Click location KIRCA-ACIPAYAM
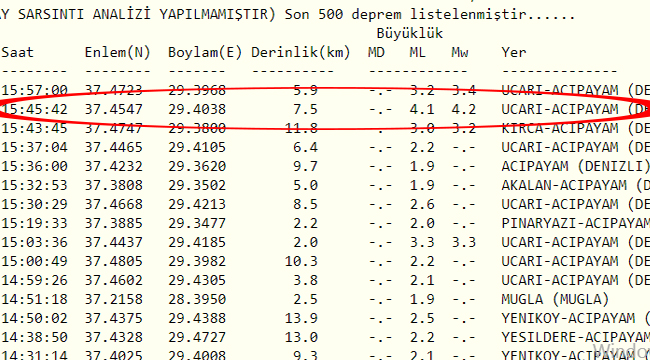This screenshot has width=650, height=360. [x=560, y=128]
